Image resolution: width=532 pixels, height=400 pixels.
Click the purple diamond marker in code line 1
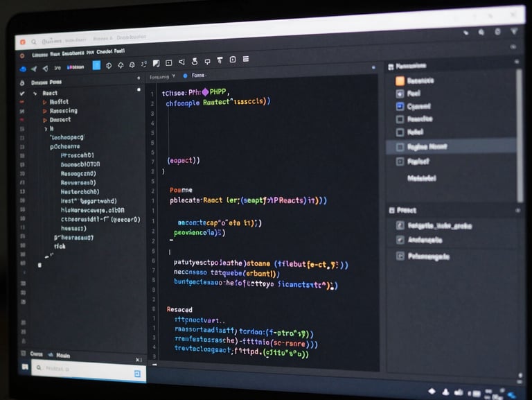click(x=205, y=92)
